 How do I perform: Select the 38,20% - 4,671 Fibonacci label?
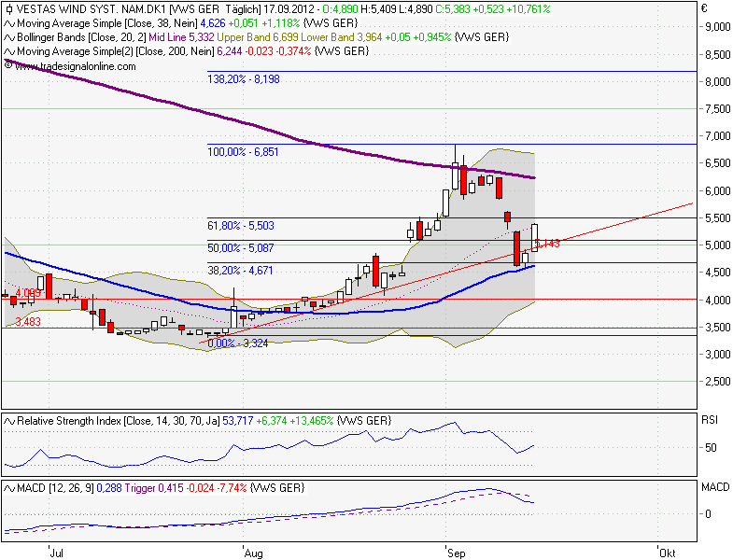pyautogui.click(x=240, y=271)
